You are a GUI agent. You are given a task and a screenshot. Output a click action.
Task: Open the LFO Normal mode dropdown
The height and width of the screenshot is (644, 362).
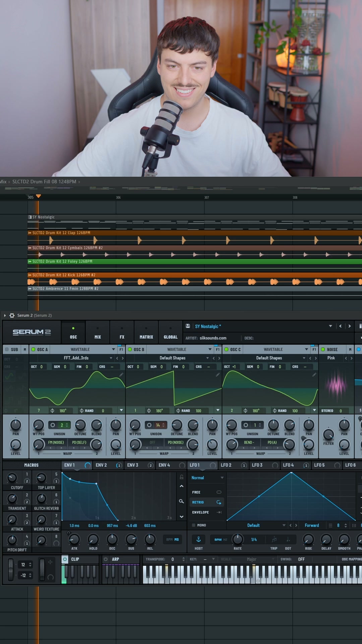207,478
